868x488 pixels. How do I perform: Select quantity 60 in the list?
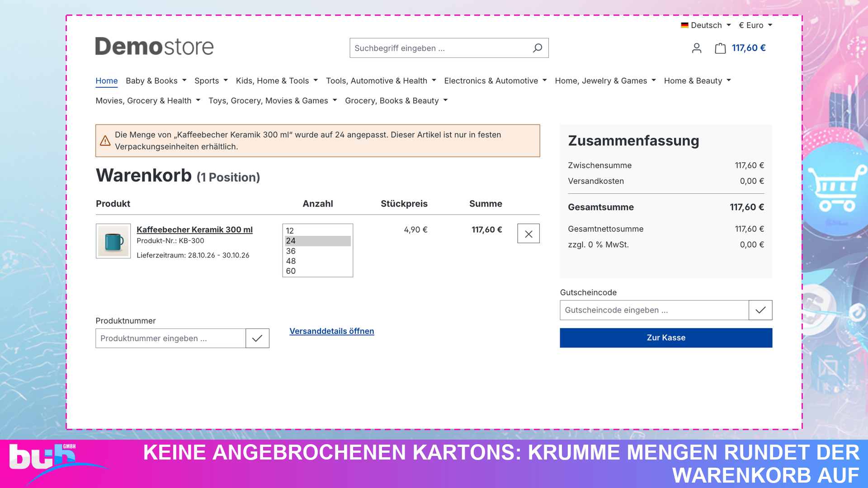(x=318, y=271)
